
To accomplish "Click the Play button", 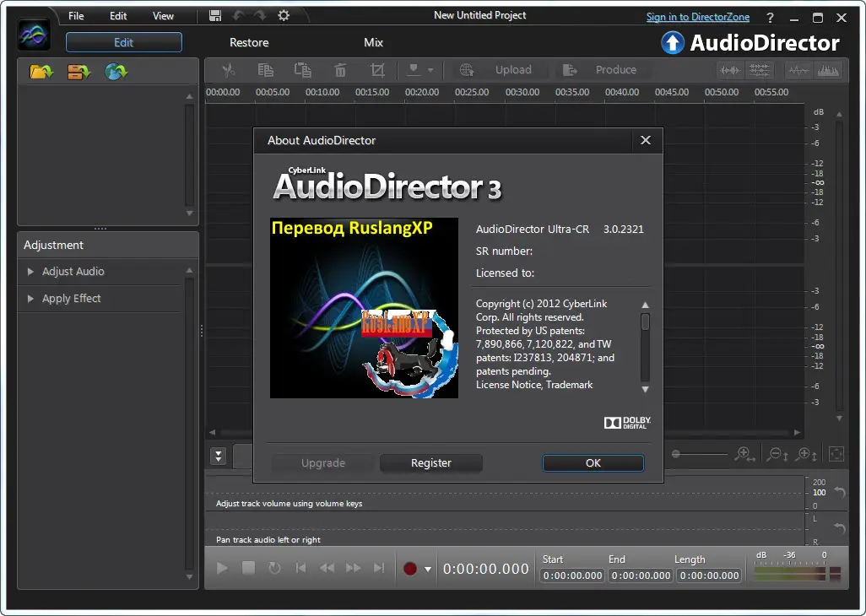I will click(222, 568).
